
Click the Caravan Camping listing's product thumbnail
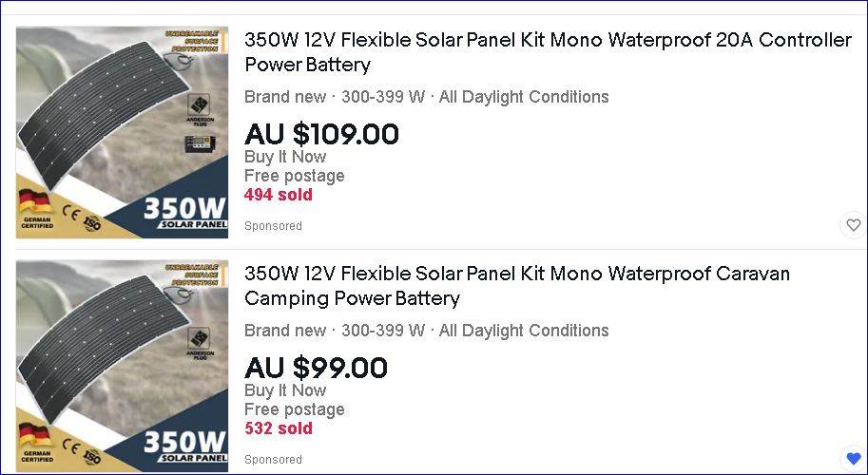(122, 366)
